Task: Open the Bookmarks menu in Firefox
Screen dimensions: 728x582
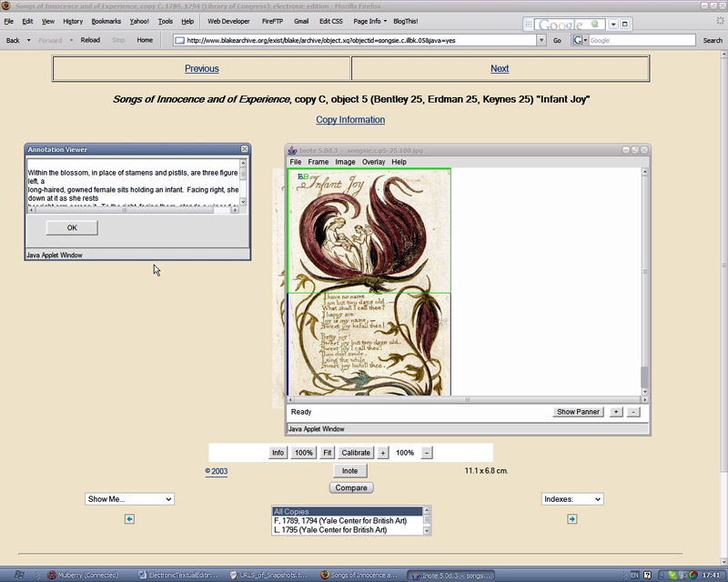Action: click(x=106, y=21)
